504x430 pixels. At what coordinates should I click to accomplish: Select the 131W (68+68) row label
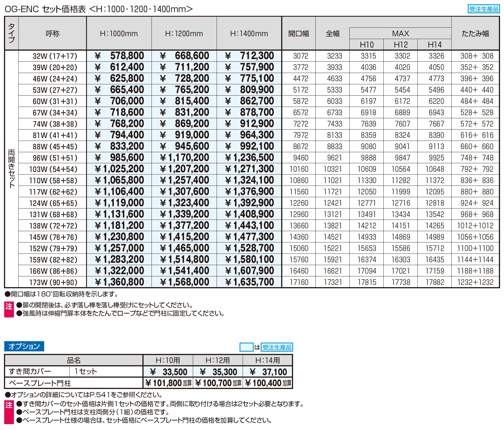[53, 214]
